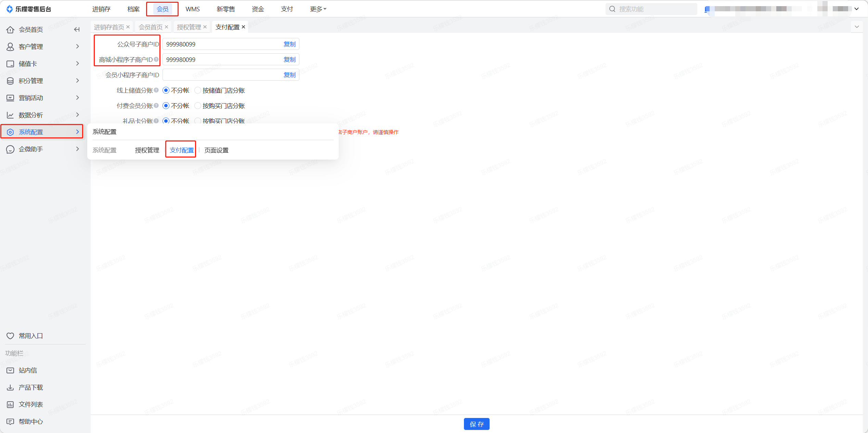
Task: Switch to the 授权管理 tab
Action: tap(189, 27)
